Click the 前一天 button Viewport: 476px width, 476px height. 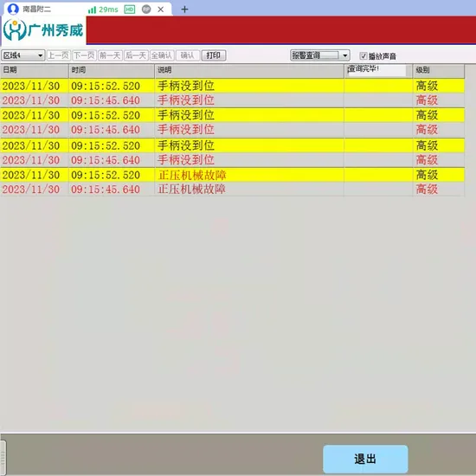tap(110, 55)
